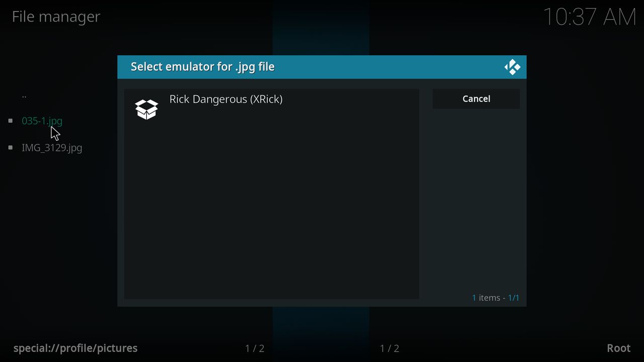
Task: Click the bullet icon beside 035-1.jpg
Action: pos(11,121)
